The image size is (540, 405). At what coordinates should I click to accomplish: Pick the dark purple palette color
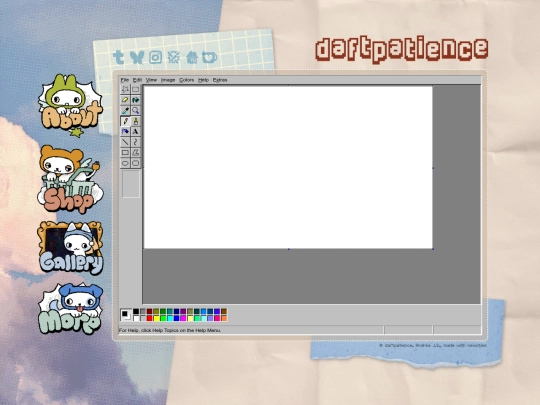click(183, 311)
